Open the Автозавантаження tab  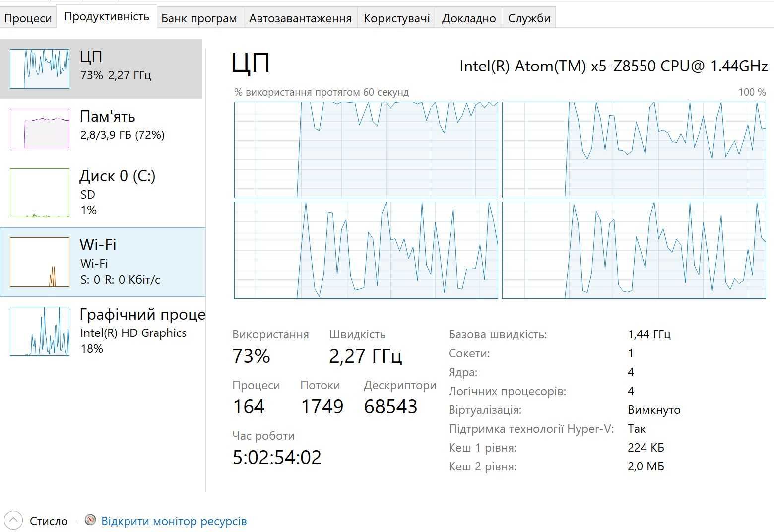[300, 18]
